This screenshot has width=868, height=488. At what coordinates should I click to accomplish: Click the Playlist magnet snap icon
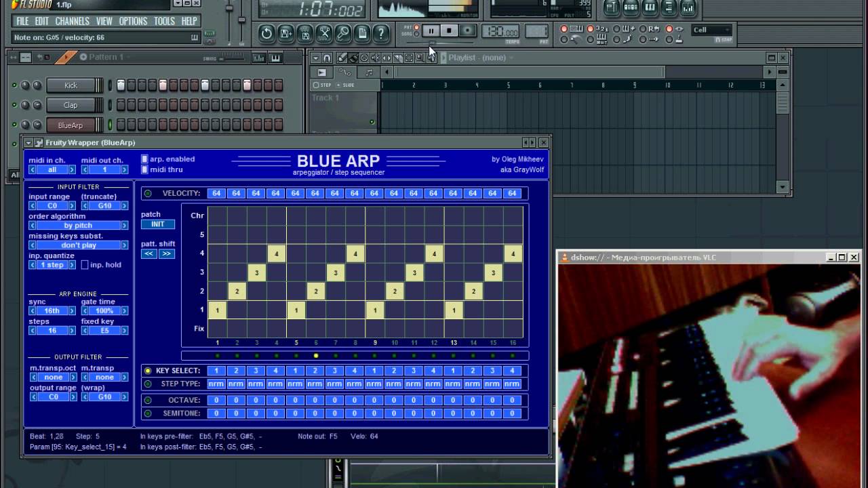(327, 58)
